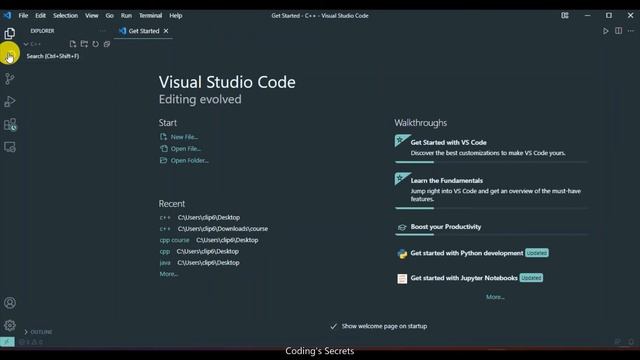Click progress bar under Get Started with VS Code
Image resolution: width=640 pixels, height=360 pixels.
click(x=491, y=162)
